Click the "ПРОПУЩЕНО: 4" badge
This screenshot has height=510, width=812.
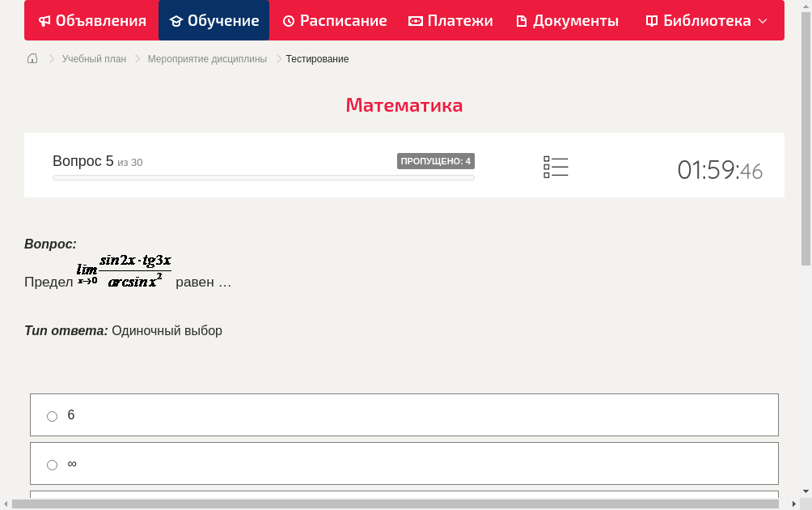436,160
